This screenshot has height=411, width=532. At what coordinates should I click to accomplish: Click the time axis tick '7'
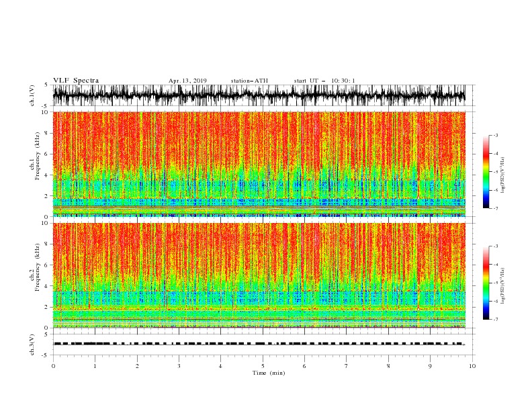(347, 366)
